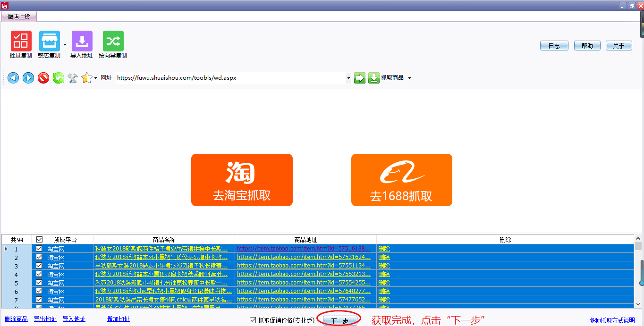Refresh the page with the green refresh icon
Screen dimensions: 644x326
coord(58,78)
